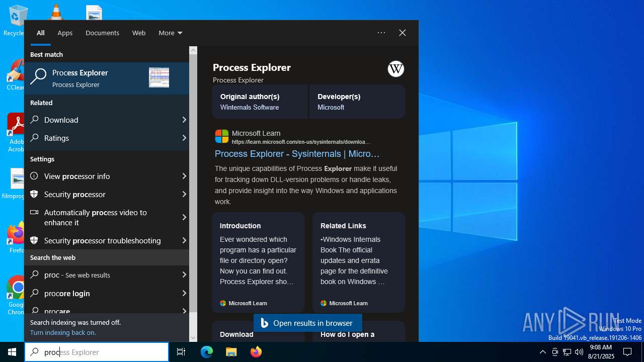Screen dimensions: 644x362
Task: Click Turn indexing back on link
Action: [x=63, y=332]
